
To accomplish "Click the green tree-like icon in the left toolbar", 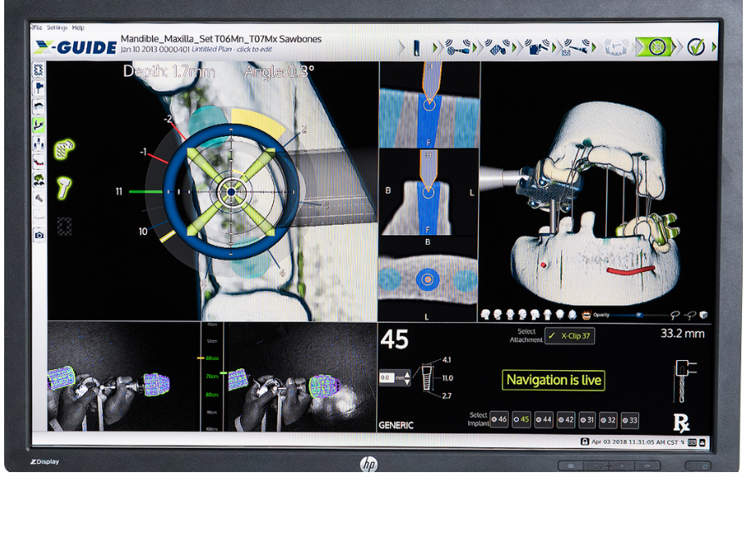I will pyautogui.click(x=38, y=179).
